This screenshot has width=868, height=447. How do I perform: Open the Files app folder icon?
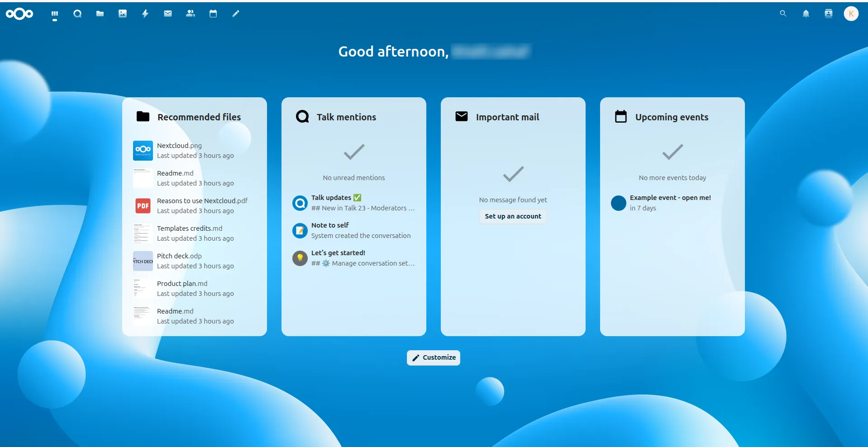100,14
